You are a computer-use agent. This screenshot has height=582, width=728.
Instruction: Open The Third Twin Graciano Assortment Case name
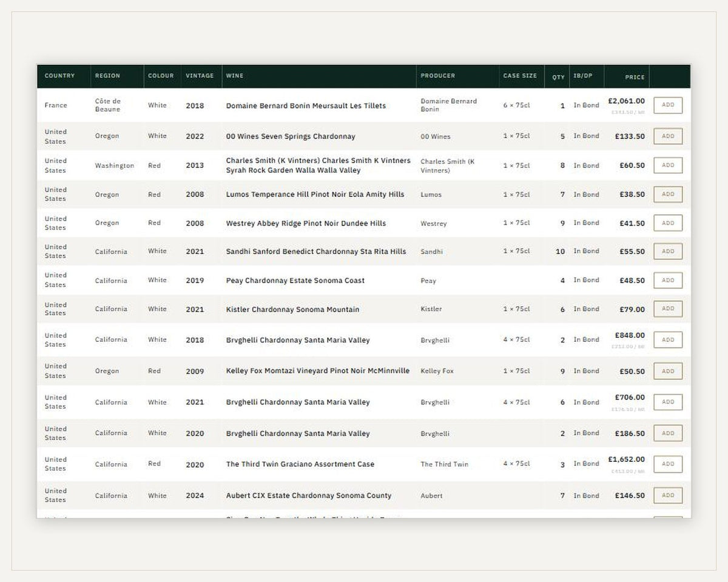[300, 464]
